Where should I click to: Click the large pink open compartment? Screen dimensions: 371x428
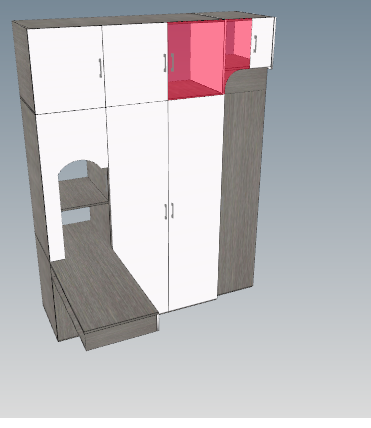point(197,59)
